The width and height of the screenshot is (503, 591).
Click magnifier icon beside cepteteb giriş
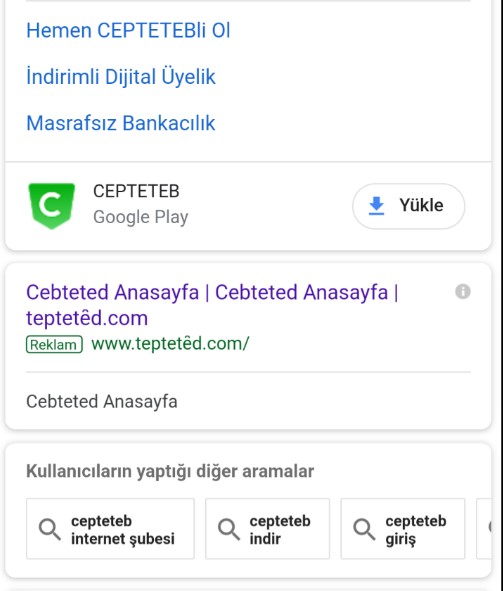click(364, 529)
